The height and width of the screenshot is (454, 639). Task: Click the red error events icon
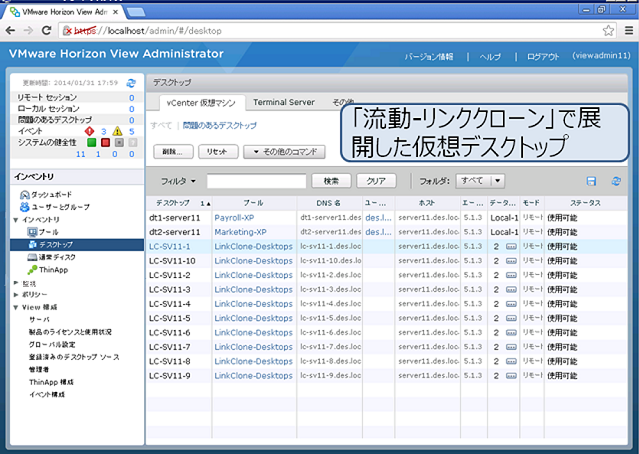click(x=89, y=131)
